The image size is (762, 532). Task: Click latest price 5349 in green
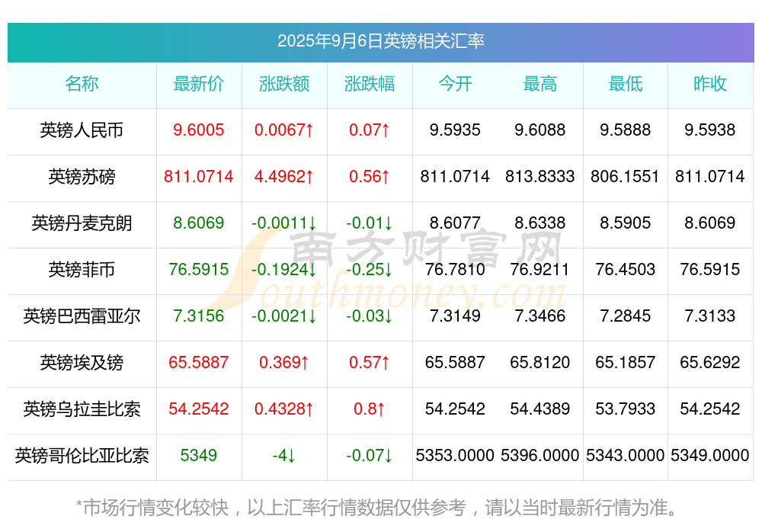[199, 456]
